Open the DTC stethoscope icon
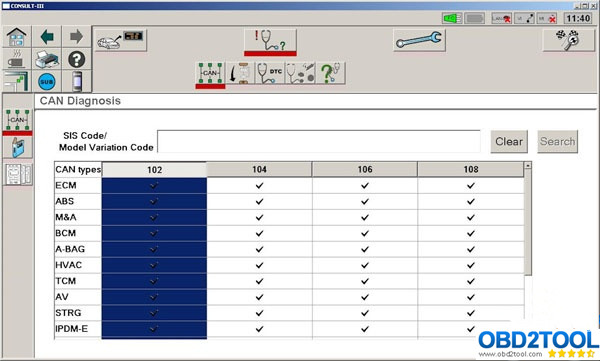The height and width of the screenshot is (361, 600). click(x=270, y=73)
